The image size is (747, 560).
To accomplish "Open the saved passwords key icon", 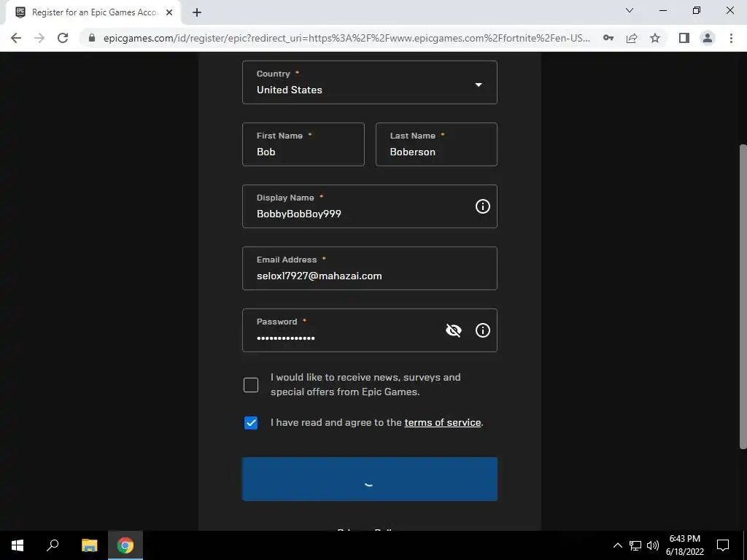I will (x=608, y=38).
